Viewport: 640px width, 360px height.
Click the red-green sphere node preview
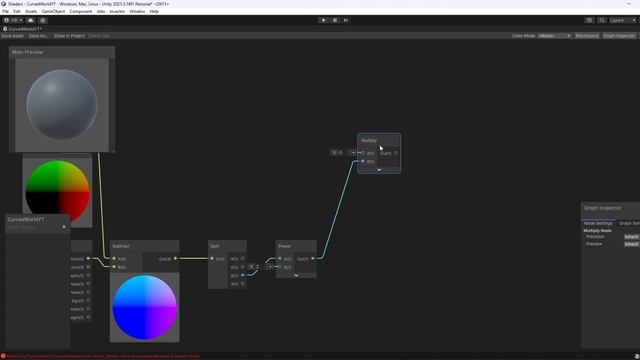[57, 190]
